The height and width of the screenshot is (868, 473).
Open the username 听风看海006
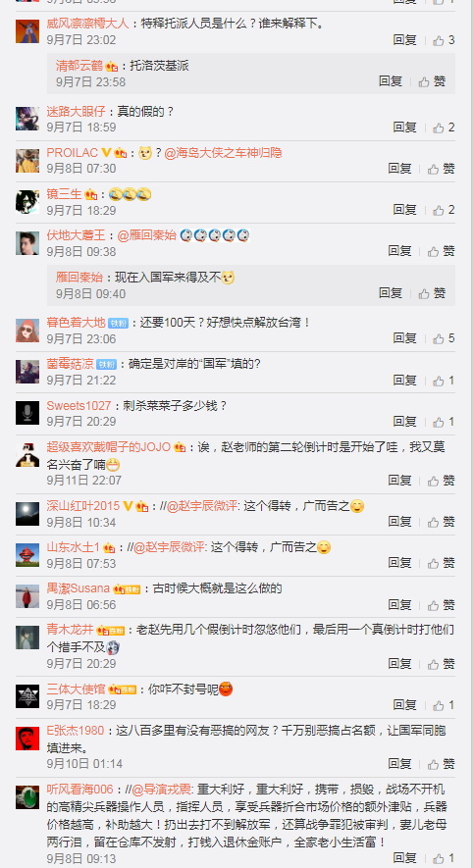(x=79, y=790)
